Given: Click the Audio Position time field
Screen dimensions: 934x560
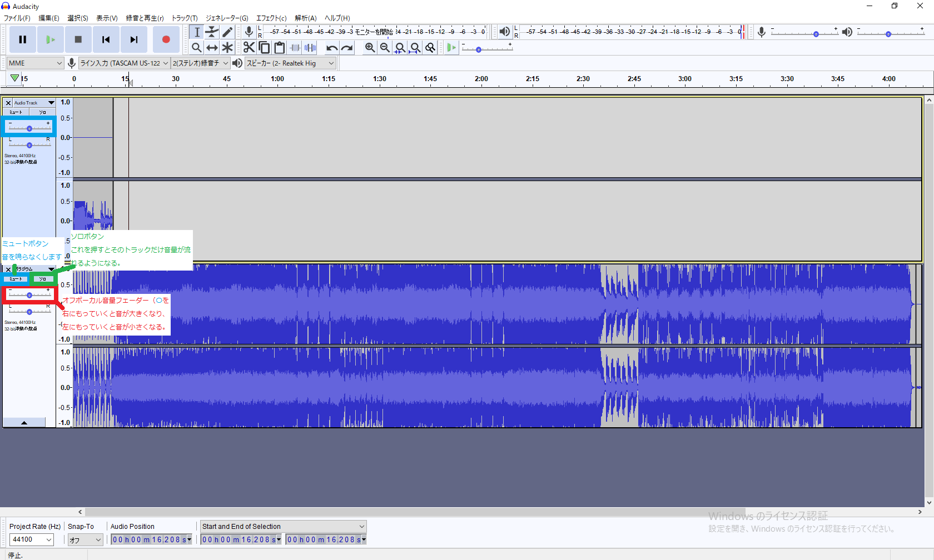Looking at the screenshot, I should pyautogui.click(x=151, y=539).
